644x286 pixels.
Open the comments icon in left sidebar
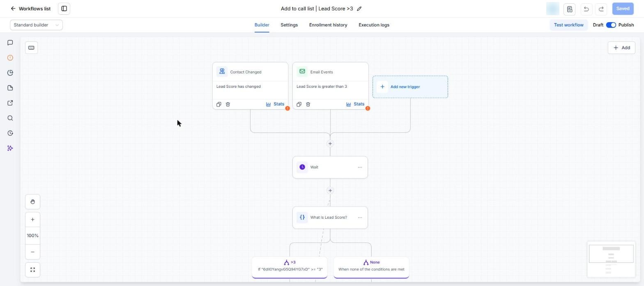[10, 43]
